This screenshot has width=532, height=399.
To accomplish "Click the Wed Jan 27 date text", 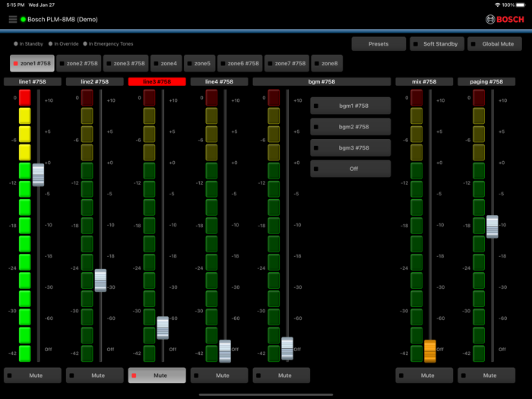I will [x=41, y=5].
